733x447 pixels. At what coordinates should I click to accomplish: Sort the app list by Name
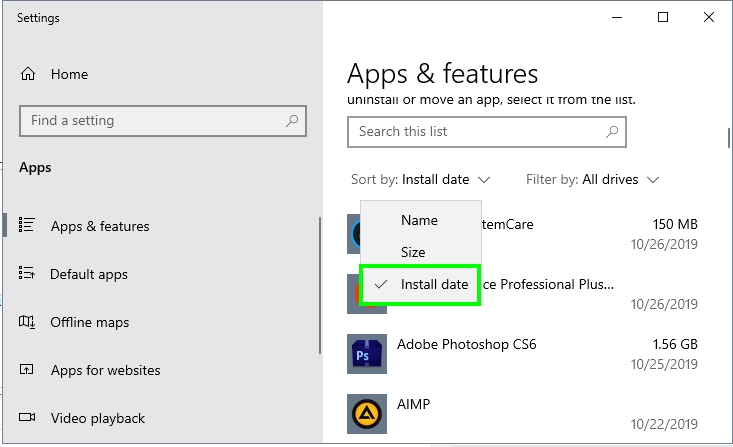(x=419, y=220)
